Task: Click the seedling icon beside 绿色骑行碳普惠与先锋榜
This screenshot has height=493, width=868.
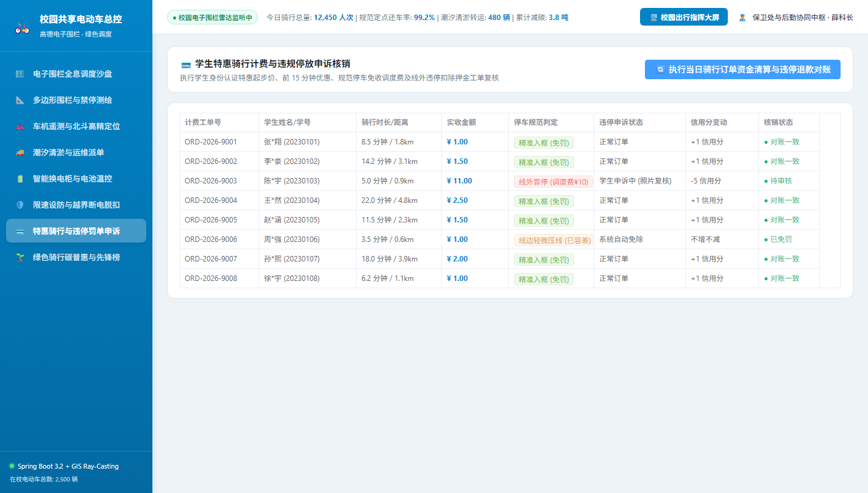Action: click(20, 257)
